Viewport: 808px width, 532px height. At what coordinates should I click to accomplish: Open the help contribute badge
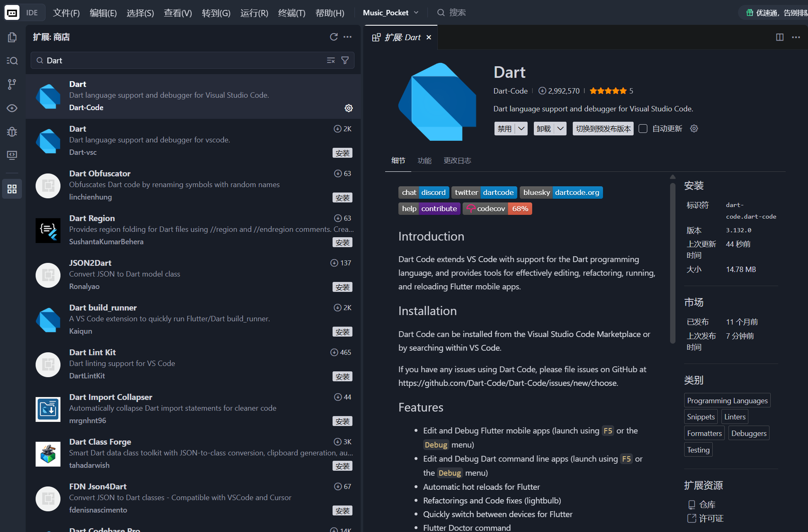[429, 209]
